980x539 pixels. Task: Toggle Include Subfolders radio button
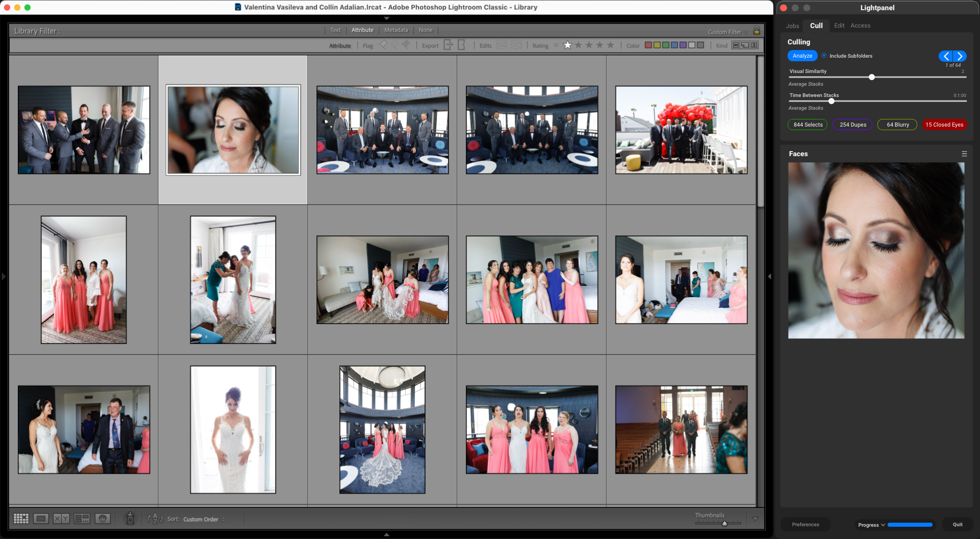pyautogui.click(x=824, y=56)
